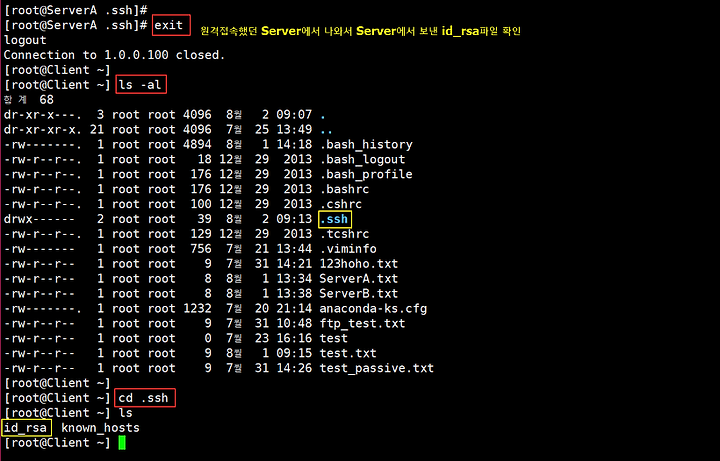Click the 'test_passive.txt' file name
The width and height of the screenshot is (720, 461).
(x=377, y=368)
